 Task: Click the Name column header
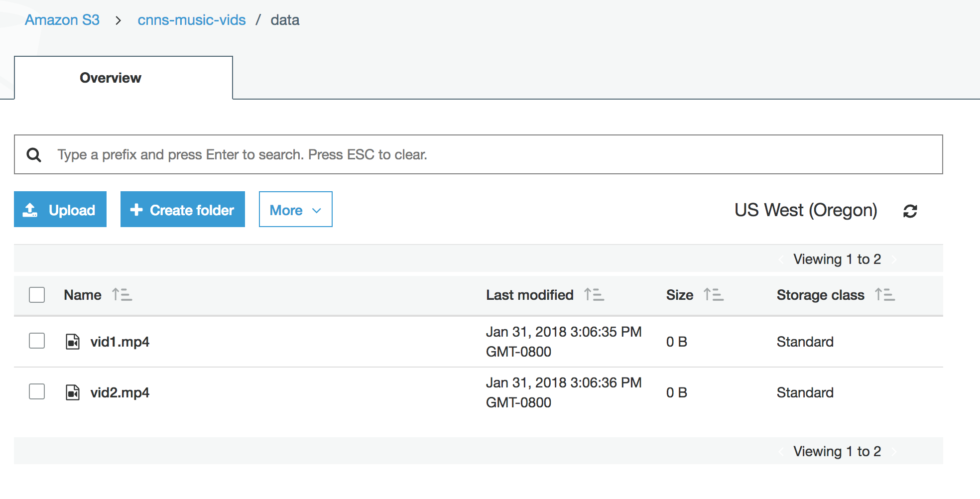(x=83, y=295)
